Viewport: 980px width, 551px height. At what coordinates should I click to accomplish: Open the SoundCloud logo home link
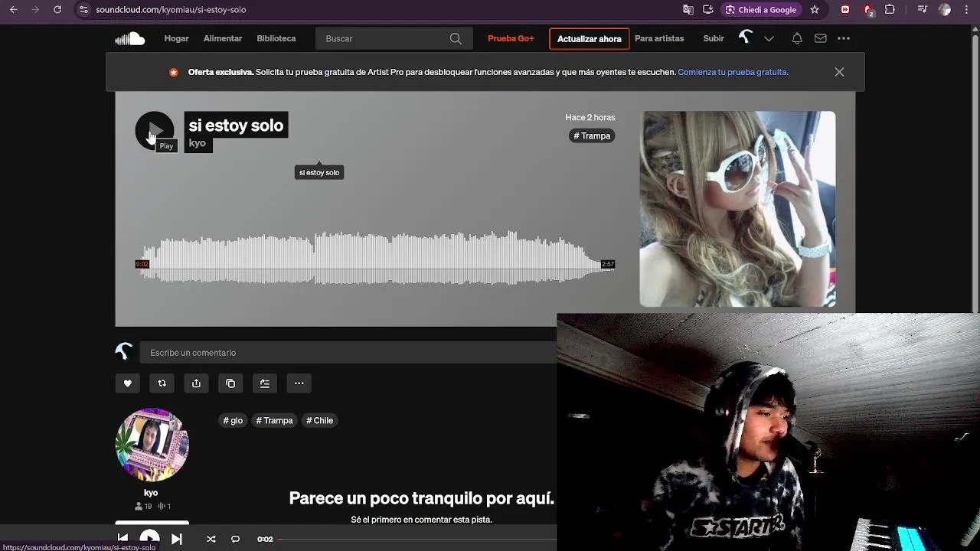coord(130,38)
